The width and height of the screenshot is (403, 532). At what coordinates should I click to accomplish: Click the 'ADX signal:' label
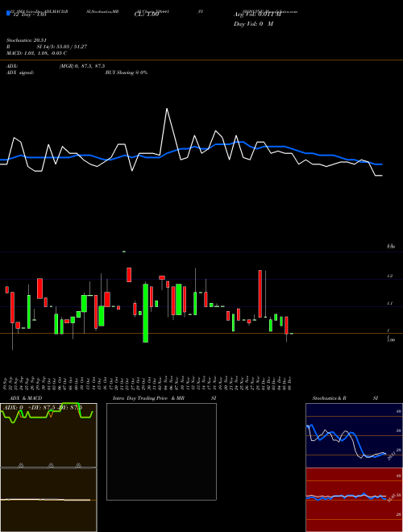pyautogui.click(x=20, y=73)
